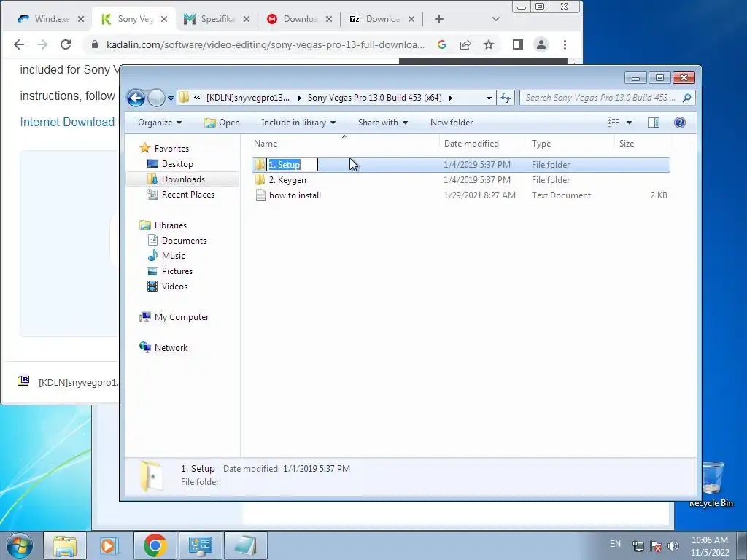
Task: Open the Recycle Bin on the desktop
Action: (x=711, y=483)
